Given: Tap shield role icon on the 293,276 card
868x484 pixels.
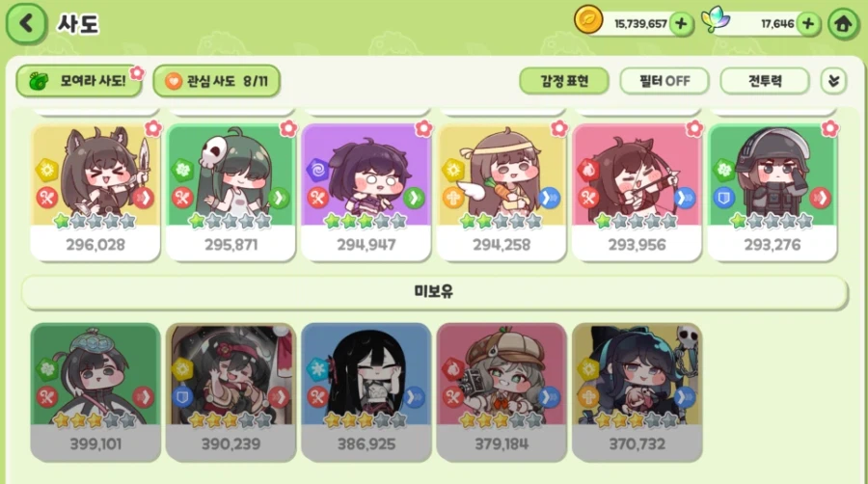Looking at the screenshot, I should (724, 198).
